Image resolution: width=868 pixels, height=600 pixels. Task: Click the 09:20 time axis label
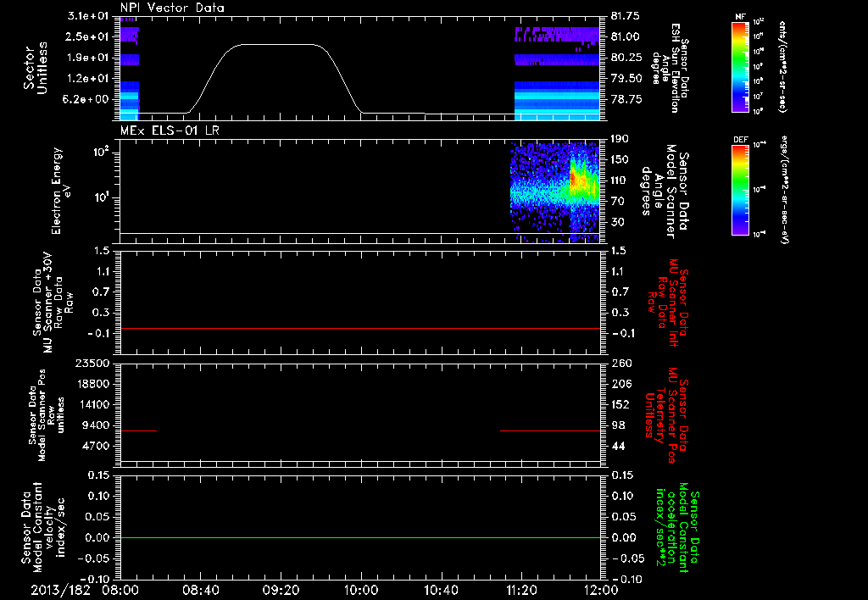click(281, 590)
